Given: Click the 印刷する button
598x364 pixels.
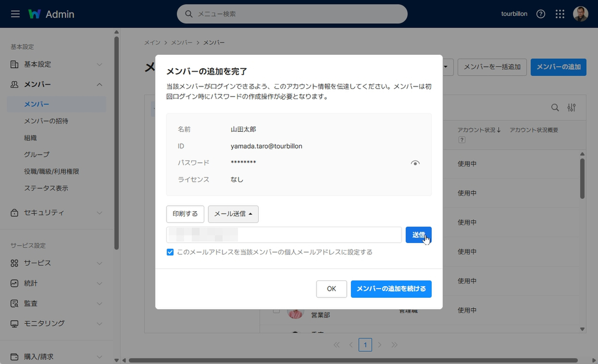Looking at the screenshot, I should [185, 214].
